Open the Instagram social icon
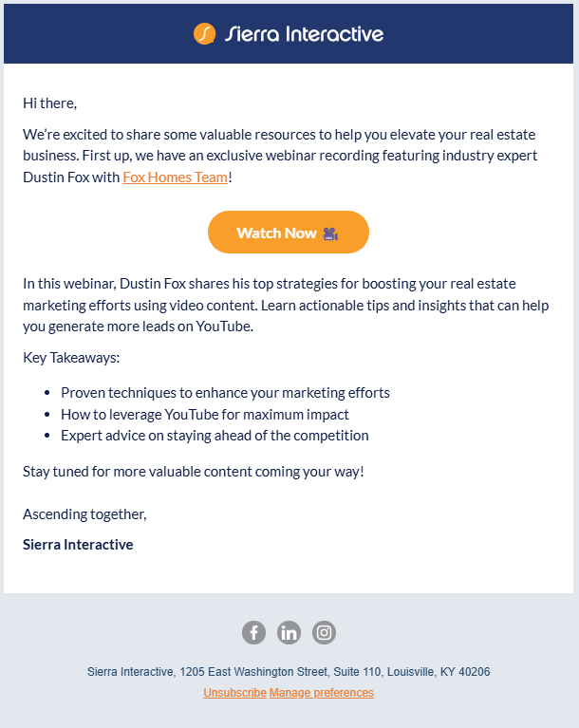 325,632
